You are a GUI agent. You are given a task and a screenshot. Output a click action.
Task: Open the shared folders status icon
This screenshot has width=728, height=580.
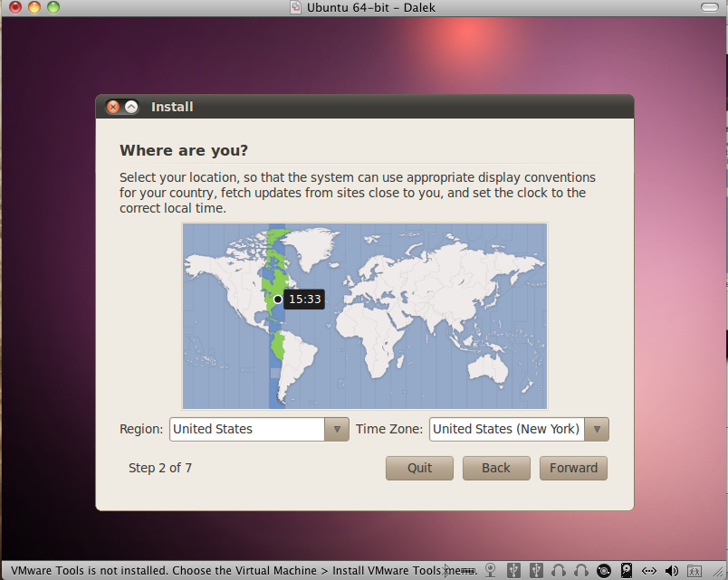tap(695, 570)
